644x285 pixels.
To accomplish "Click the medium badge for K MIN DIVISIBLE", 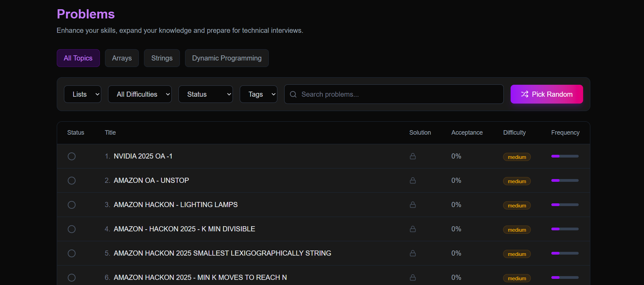I will pos(517,230).
